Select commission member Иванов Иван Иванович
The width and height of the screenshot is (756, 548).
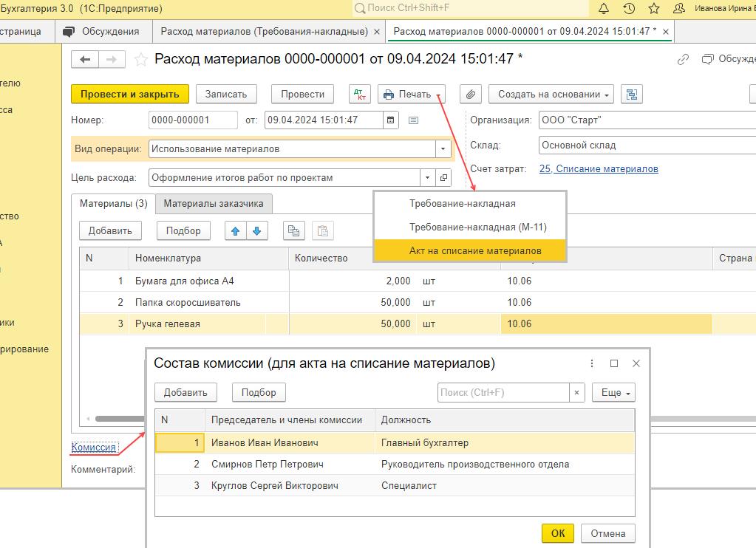(x=395, y=443)
